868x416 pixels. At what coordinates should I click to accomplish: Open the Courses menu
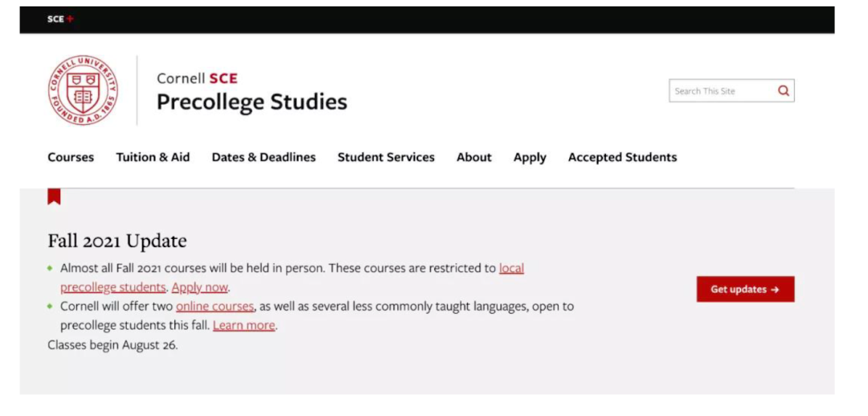[x=71, y=158]
